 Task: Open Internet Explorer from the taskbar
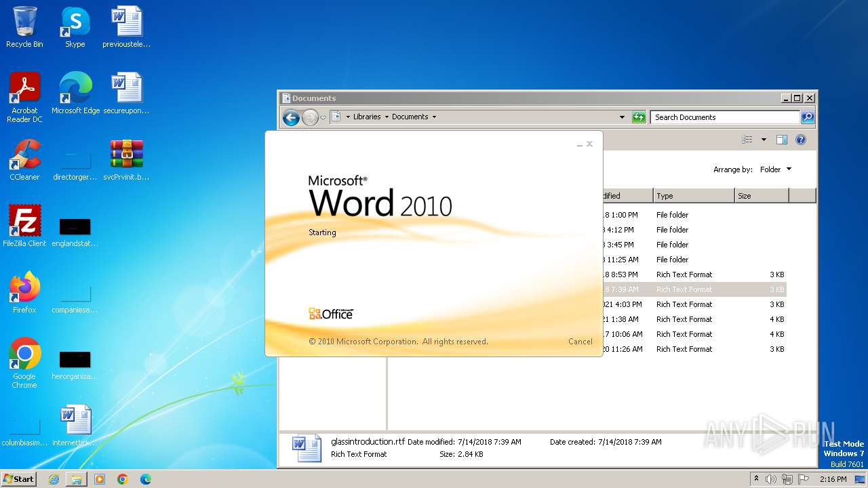[x=54, y=479]
